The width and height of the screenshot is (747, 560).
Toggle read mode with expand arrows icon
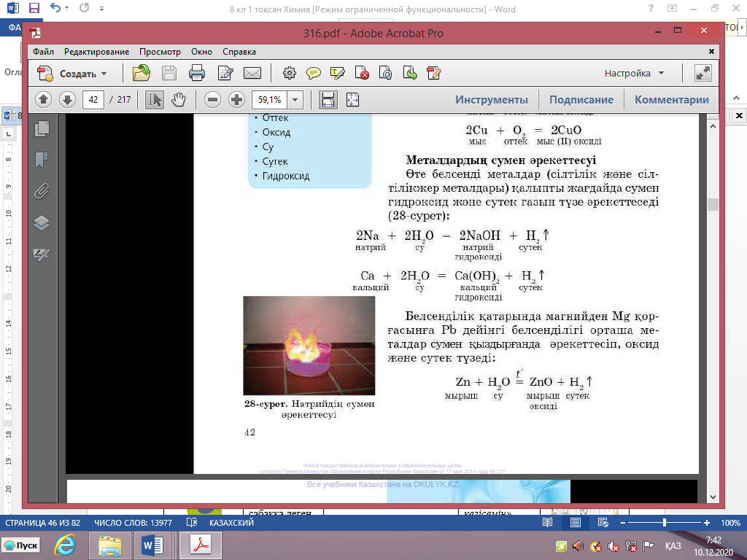click(703, 73)
